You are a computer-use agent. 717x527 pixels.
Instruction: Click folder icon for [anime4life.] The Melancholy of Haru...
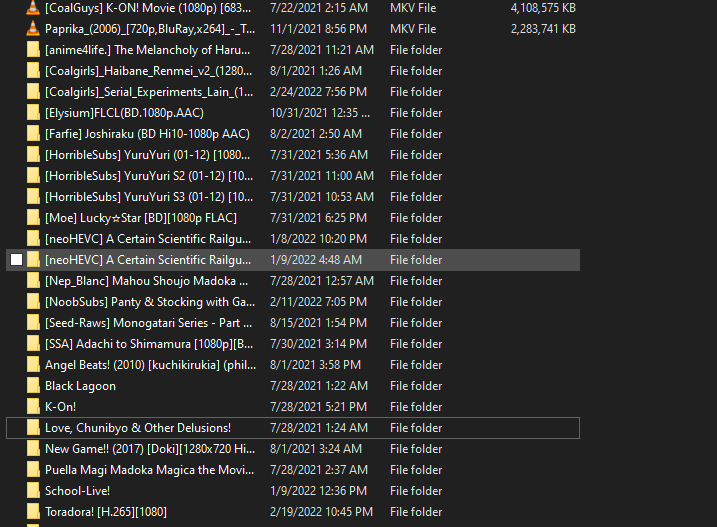pos(33,50)
